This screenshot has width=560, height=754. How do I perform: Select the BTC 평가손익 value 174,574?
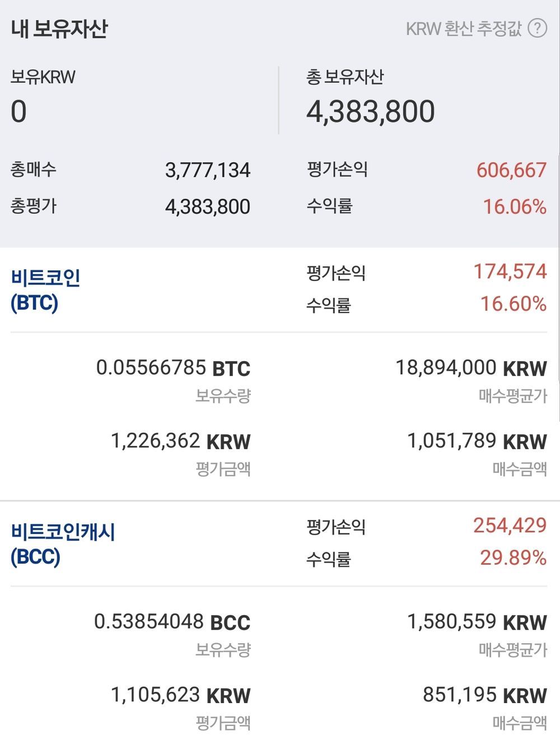tap(510, 271)
